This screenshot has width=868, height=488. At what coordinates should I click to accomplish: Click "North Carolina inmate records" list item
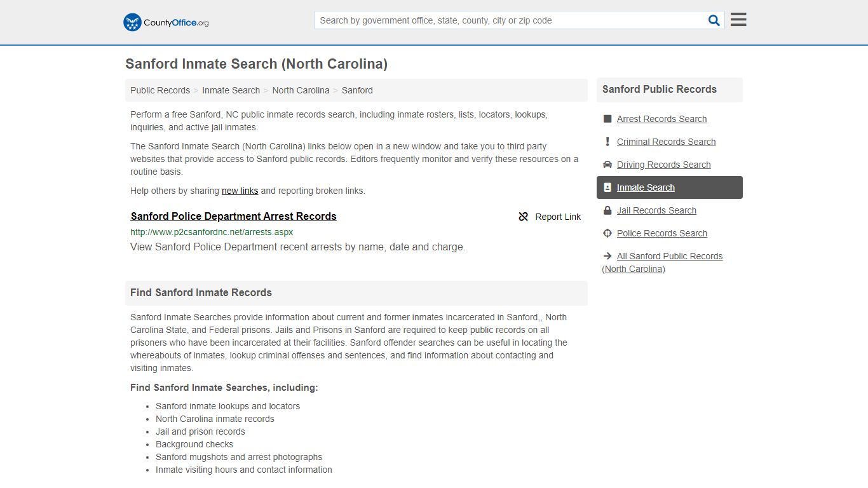pyautogui.click(x=215, y=419)
